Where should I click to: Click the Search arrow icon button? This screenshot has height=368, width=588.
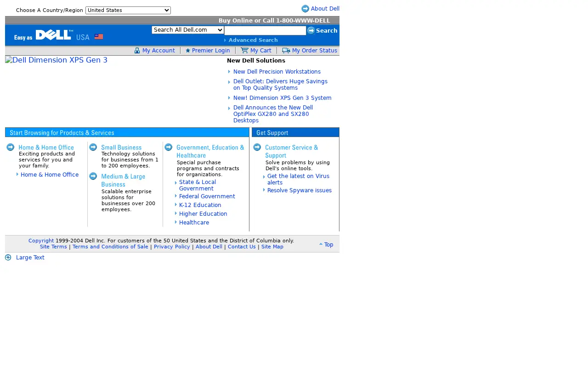pos(311,30)
